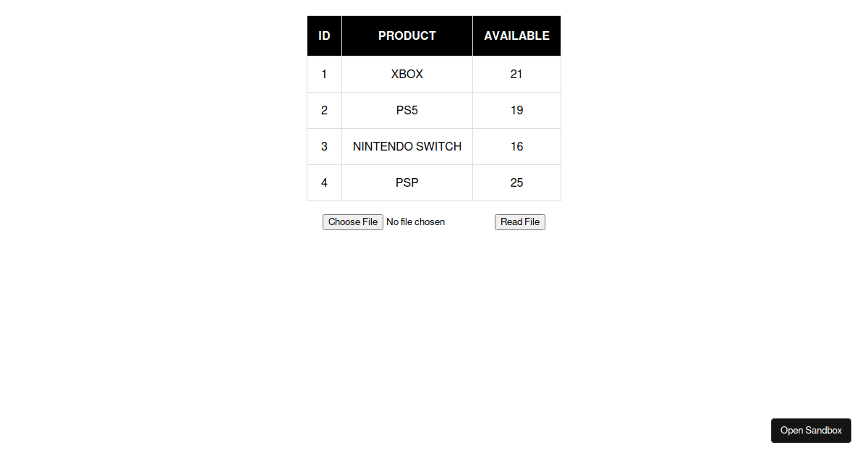Viewport: 868px width, 456px height.
Task: Click the PS5 product cell
Action: click(x=407, y=110)
